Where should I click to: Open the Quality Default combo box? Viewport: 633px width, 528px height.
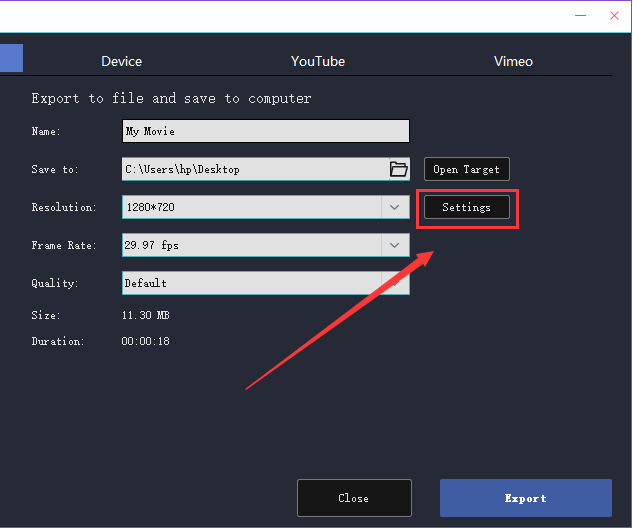pos(250,283)
